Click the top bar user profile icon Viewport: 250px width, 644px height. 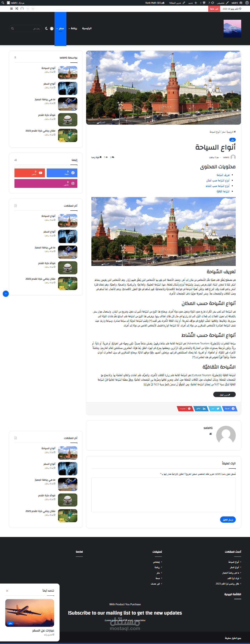(22, 8)
